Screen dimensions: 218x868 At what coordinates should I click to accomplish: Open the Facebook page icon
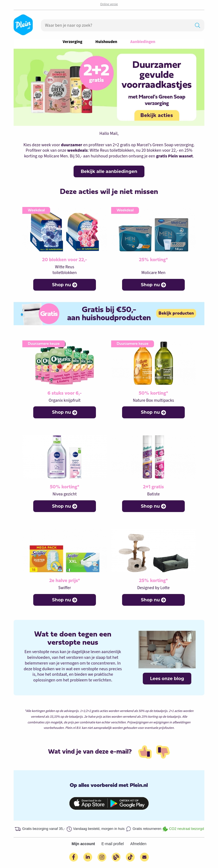coord(74,857)
